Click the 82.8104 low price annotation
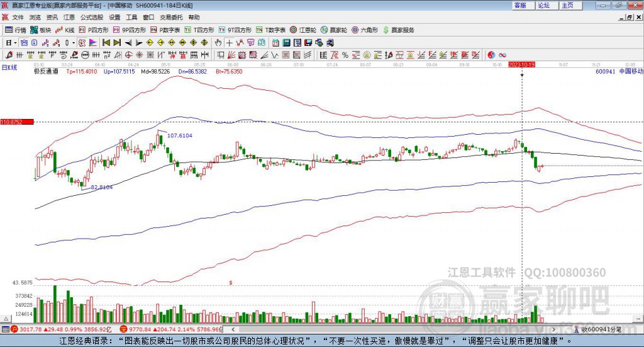 click(102, 187)
